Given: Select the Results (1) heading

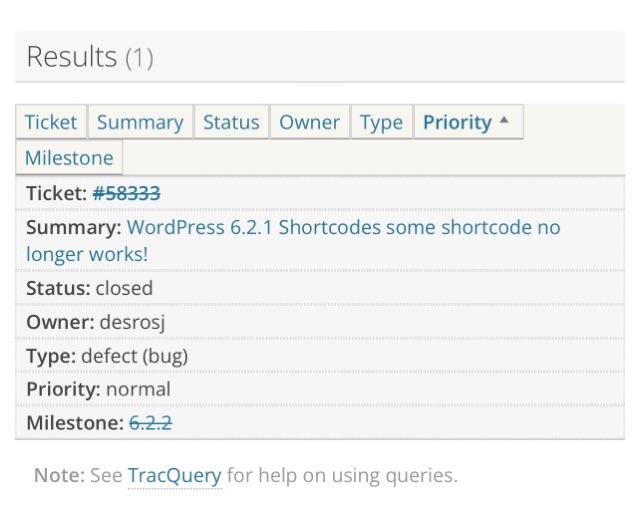Looking at the screenshot, I should pos(90,57).
